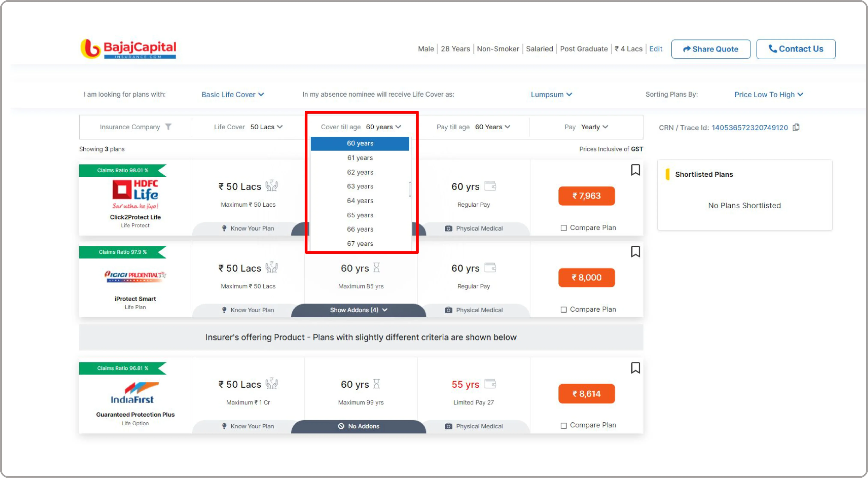Select 62 years in cover age list
Screen dimensions: 868x478
pos(360,172)
